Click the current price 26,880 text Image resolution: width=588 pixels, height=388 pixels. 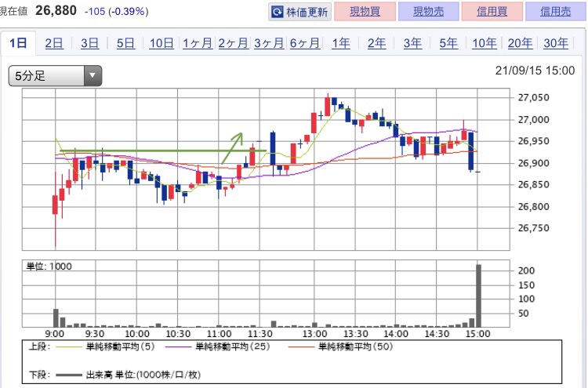56,10
